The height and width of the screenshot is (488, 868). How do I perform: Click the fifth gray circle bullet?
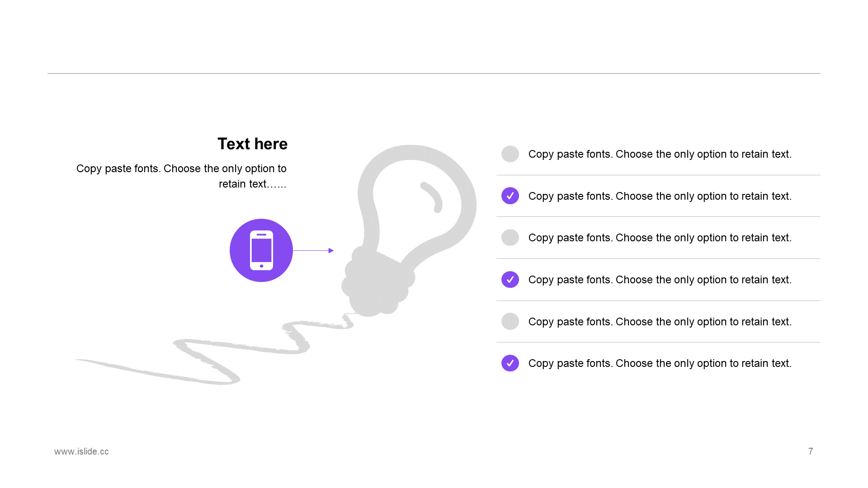pyautogui.click(x=510, y=321)
